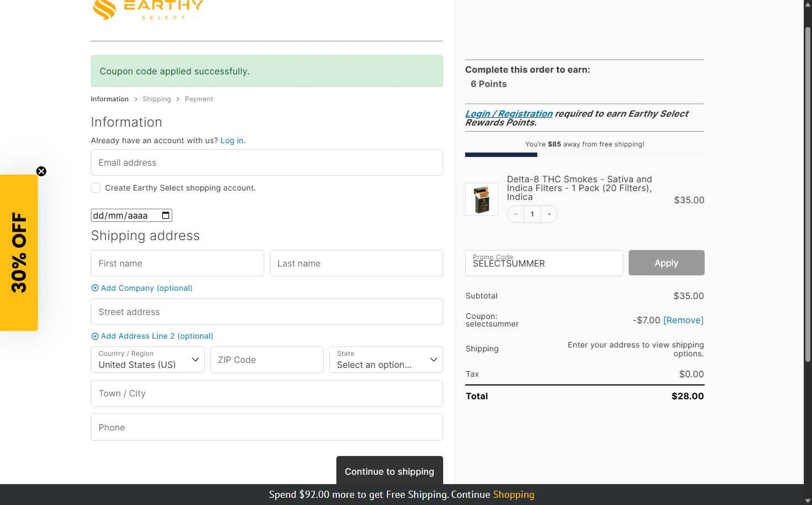
Task: Go to the Payment breadcrumb step
Action: click(x=199, y=99)
